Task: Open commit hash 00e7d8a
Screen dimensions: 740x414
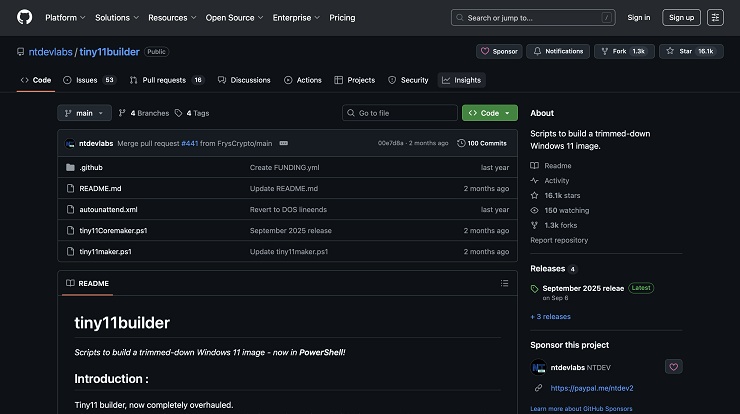Action: pos(390,143)
